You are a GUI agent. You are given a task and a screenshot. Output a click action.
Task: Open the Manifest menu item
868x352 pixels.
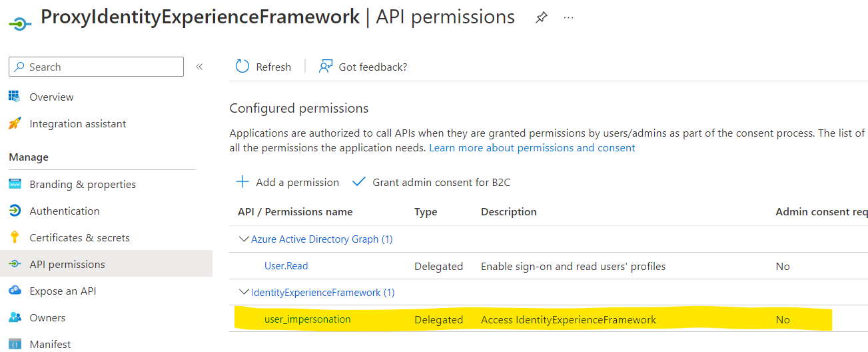(x=50, y=344)
